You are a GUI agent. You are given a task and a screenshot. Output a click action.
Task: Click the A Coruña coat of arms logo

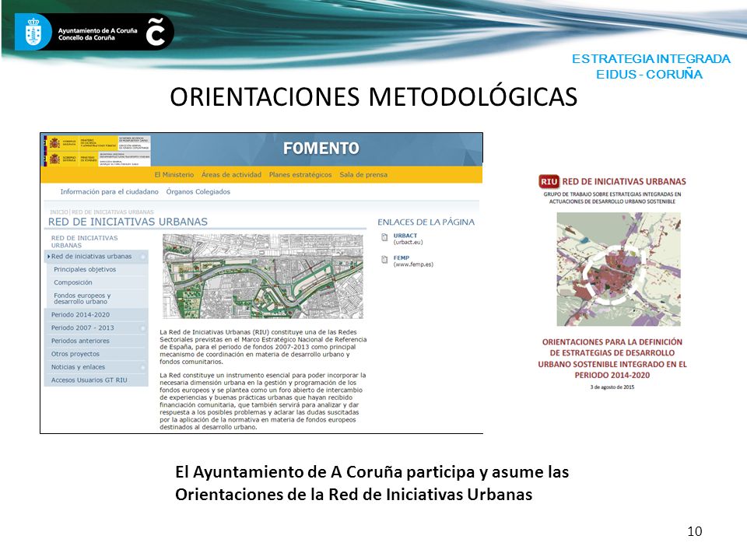click(x=33, y=32)
